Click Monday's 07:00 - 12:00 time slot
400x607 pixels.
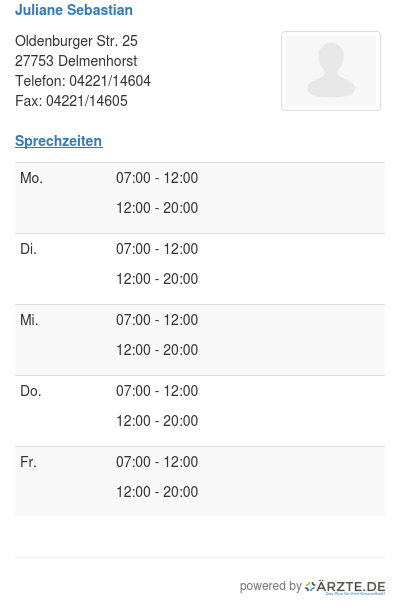click(157, 178)
